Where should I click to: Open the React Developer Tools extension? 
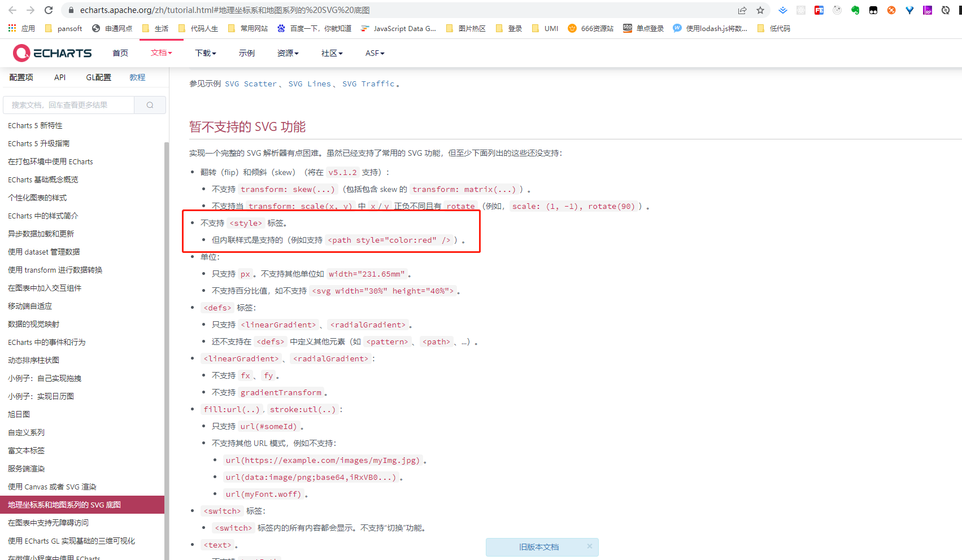801,10
